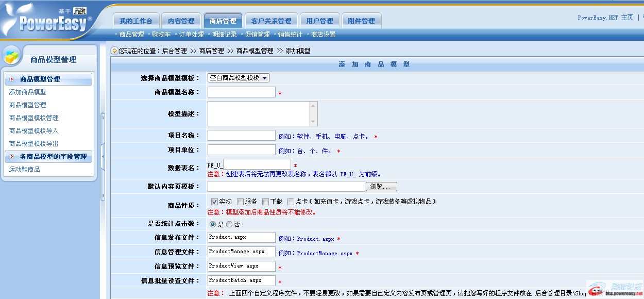Uncheck the 实物 checkbox

click(x=214, y=202)
